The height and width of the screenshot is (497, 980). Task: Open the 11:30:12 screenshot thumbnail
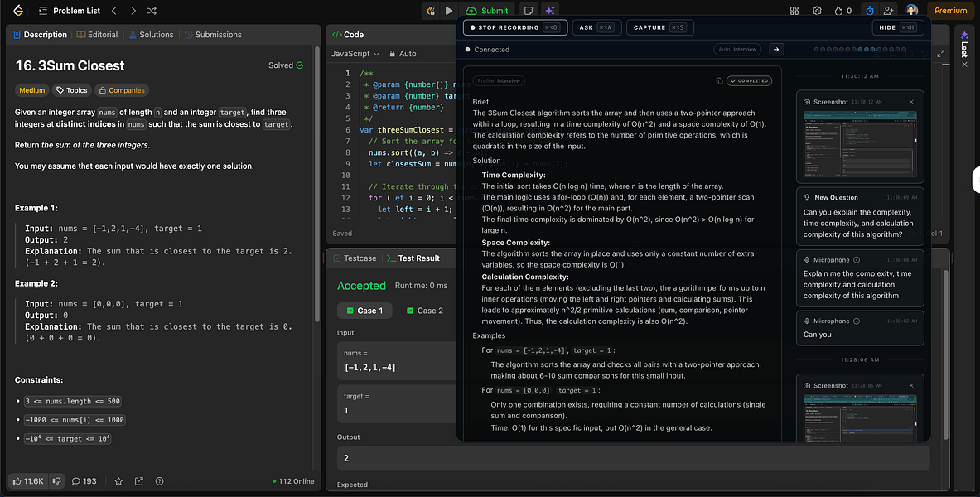(859, 144)
